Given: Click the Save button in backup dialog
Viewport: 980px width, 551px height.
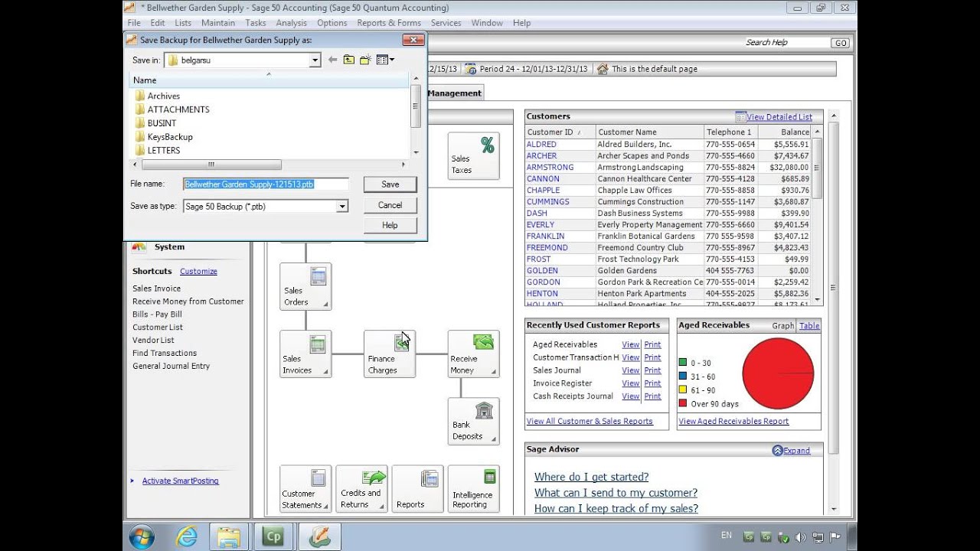Looking at the screenshot, I should coord(390,184).
